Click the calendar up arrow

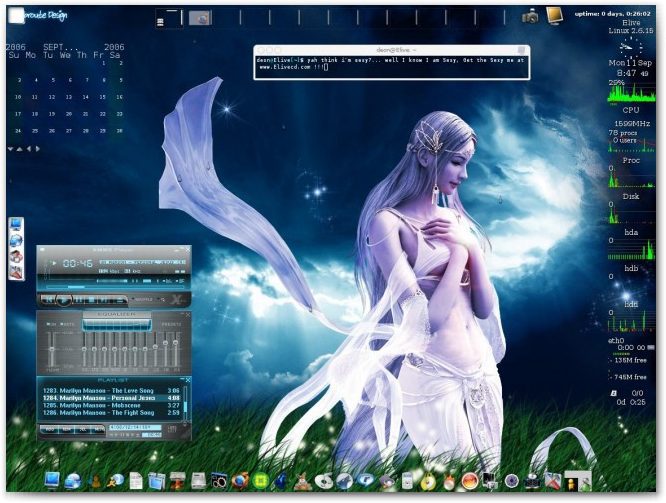tap(20, 149)
